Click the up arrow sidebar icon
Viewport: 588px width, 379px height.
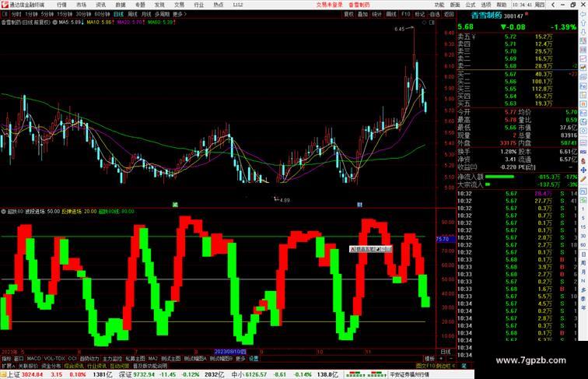click(583, 23)
